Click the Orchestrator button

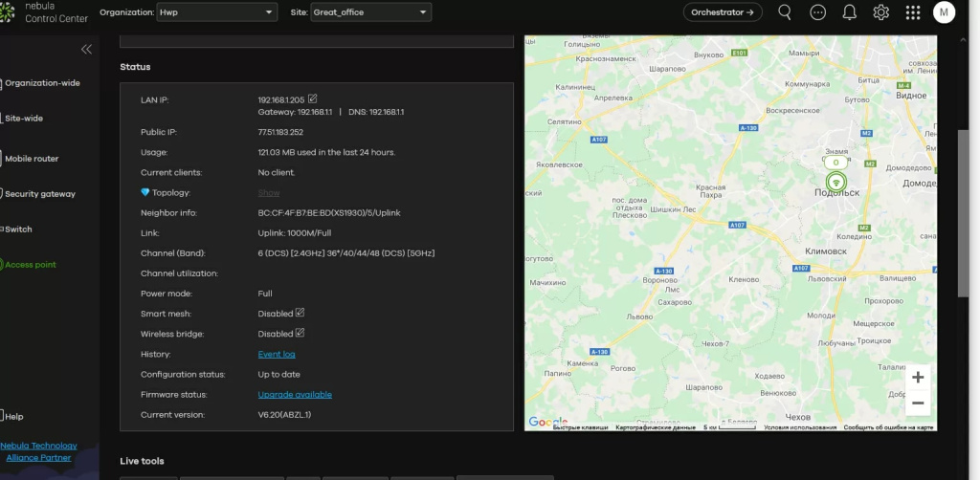click(723, 12)
